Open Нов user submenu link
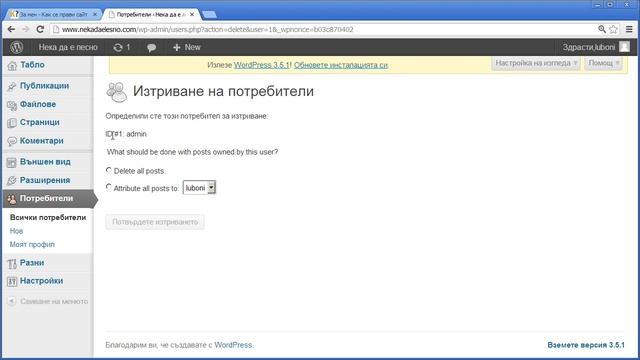 click(x=16, y=231)
